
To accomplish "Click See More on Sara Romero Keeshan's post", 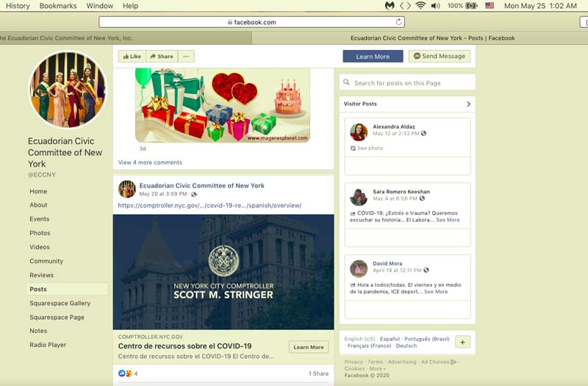I will (x=448, y=220).
